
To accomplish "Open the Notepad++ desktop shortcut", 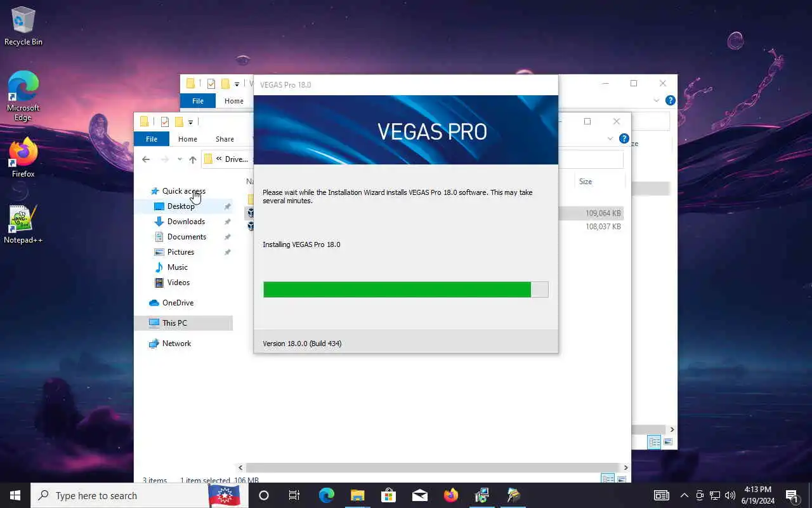I will coord(23,224).
